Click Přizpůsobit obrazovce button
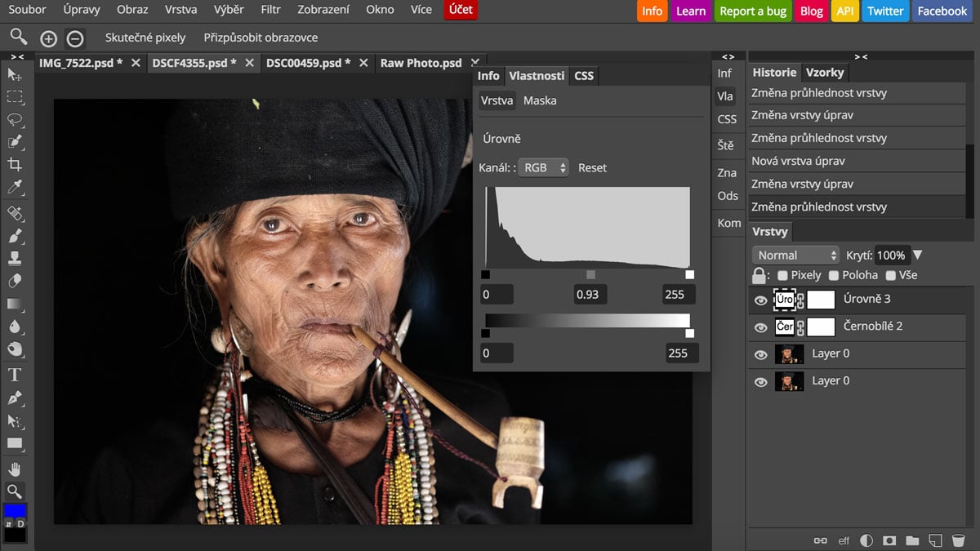 point(261,38)
